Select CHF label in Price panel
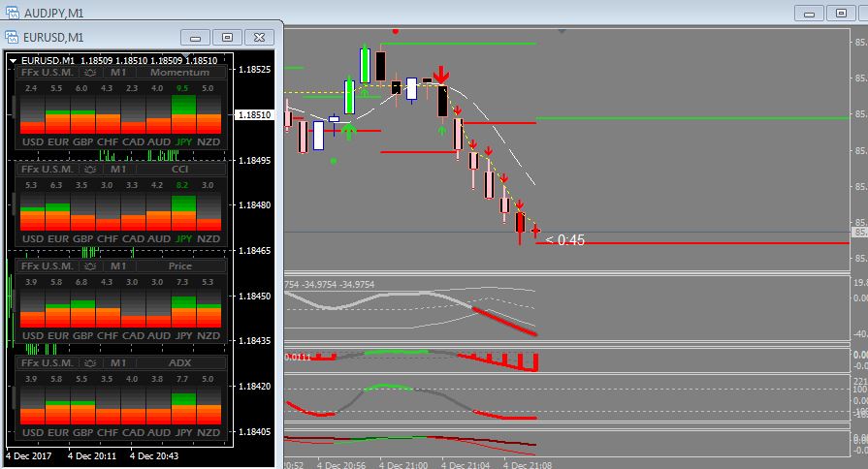 click(x=108, y=335)
